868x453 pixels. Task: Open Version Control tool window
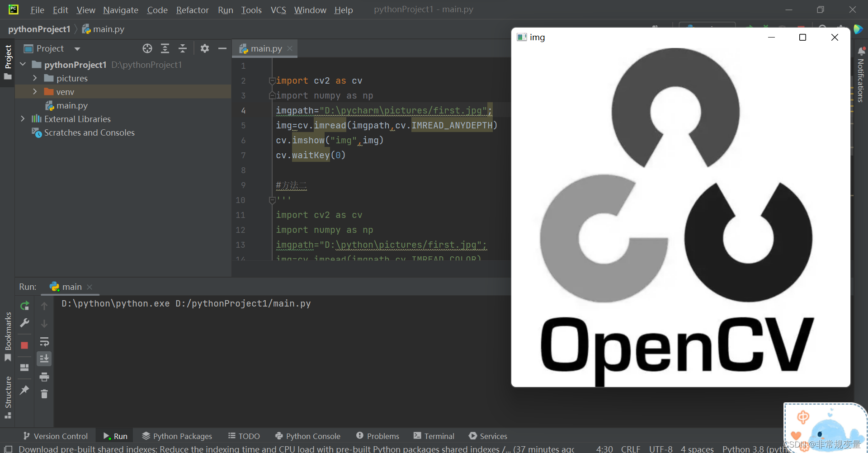coord(56,436)
